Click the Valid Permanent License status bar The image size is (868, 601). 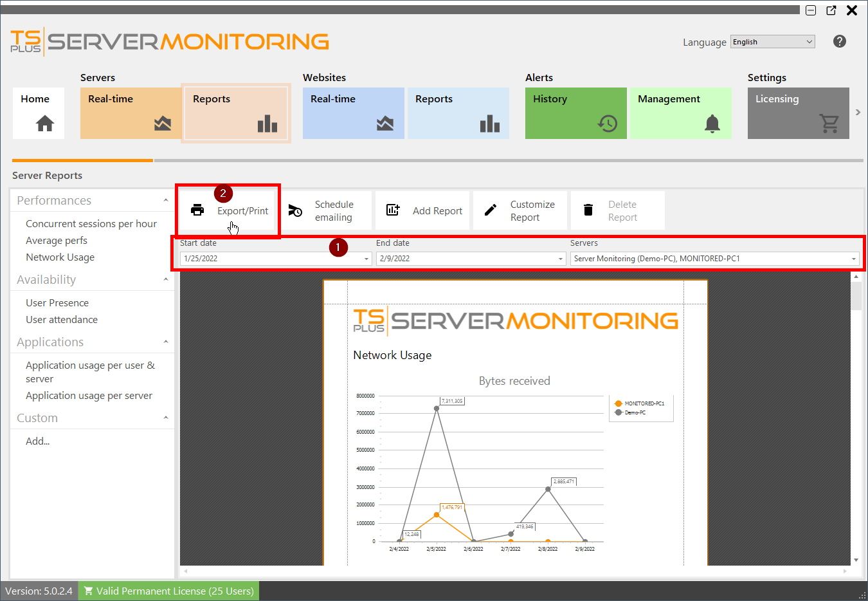coord(168,591)
